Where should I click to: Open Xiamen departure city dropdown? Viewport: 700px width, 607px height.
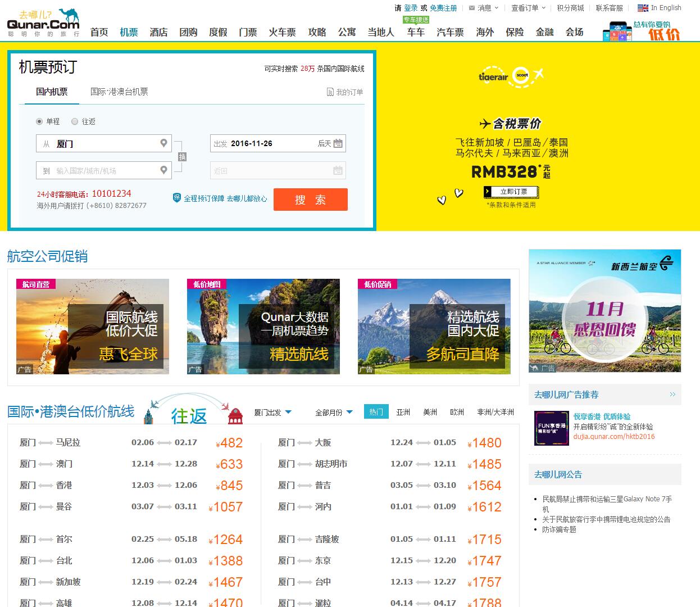(x=272, y=412)
